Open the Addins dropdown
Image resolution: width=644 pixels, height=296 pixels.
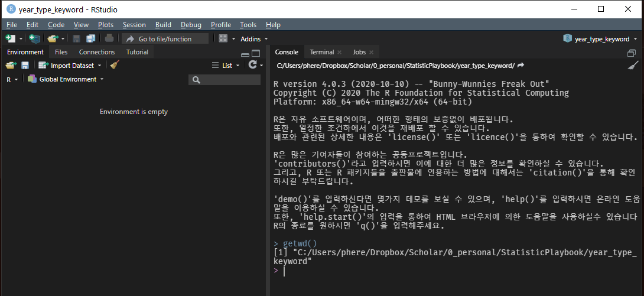(254, 39)
